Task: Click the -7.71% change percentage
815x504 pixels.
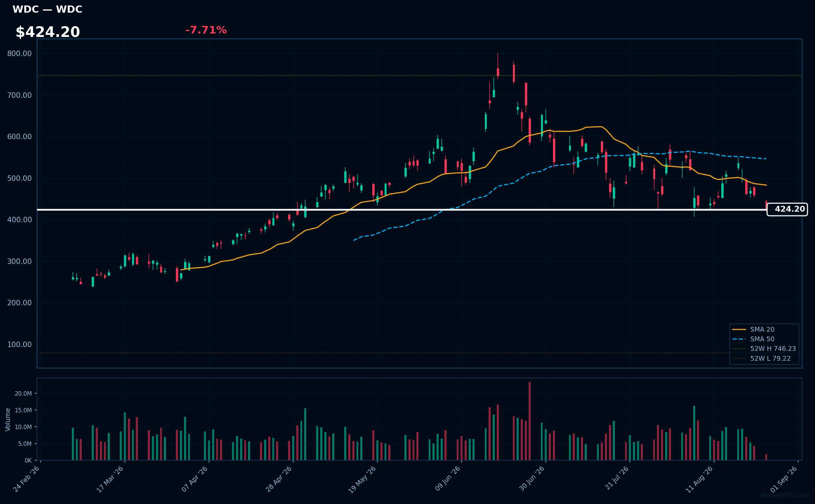Action: [206, 30]
